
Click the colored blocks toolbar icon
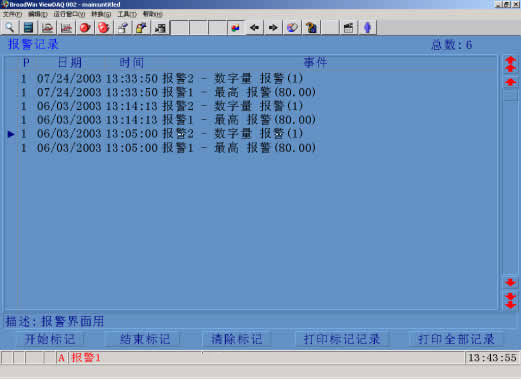tap(236, 27)
